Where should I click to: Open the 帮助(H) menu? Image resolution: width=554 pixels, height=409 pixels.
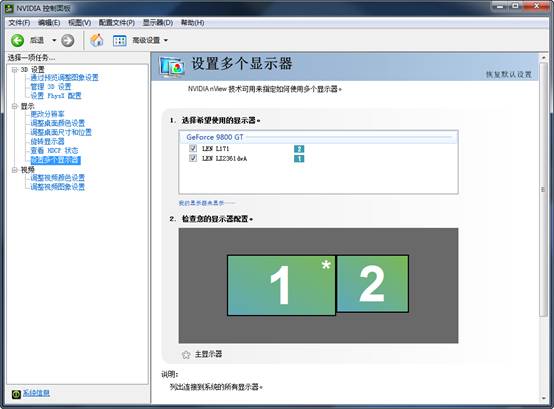click(193, 23)
